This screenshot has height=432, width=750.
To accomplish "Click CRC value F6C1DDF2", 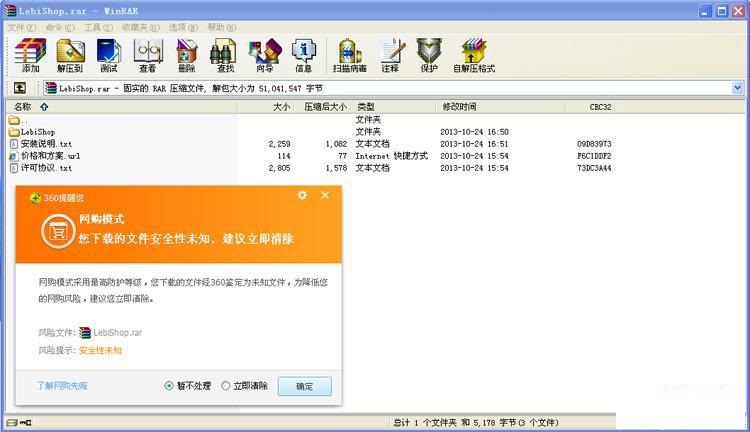I will coord(594,156).
